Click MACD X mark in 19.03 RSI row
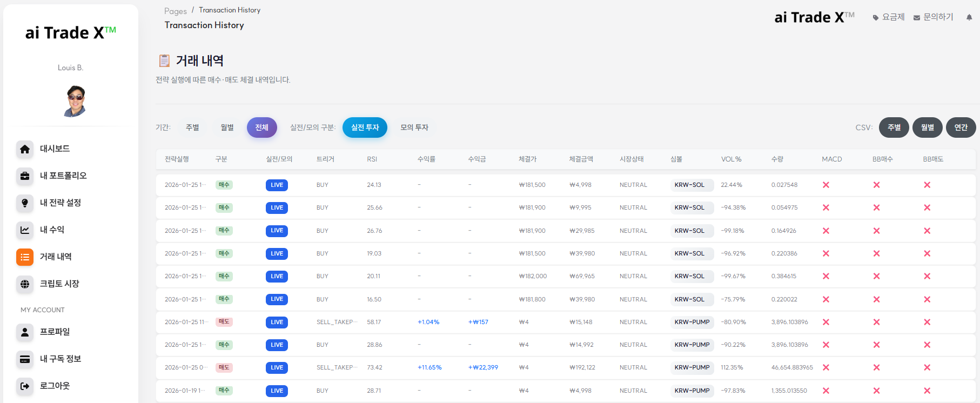The height and width of the screenshot is (403, 980). tap(826, 253)
